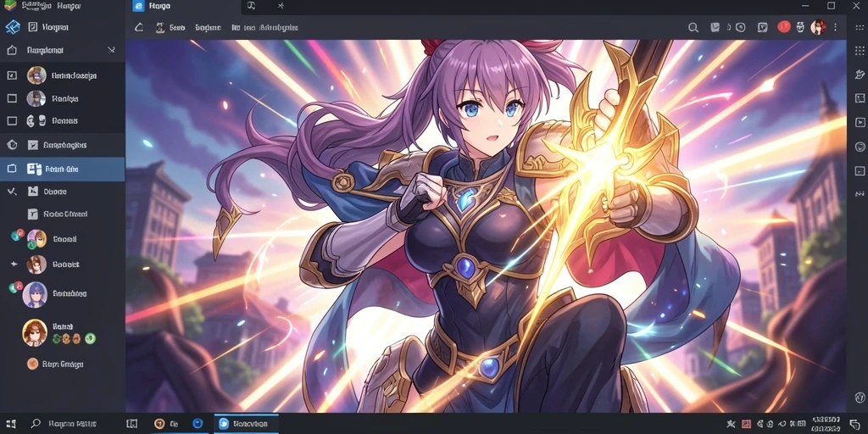Open the home icon in the left sidebar
Screen dimensions: 868x434
(x=12, y=50)
